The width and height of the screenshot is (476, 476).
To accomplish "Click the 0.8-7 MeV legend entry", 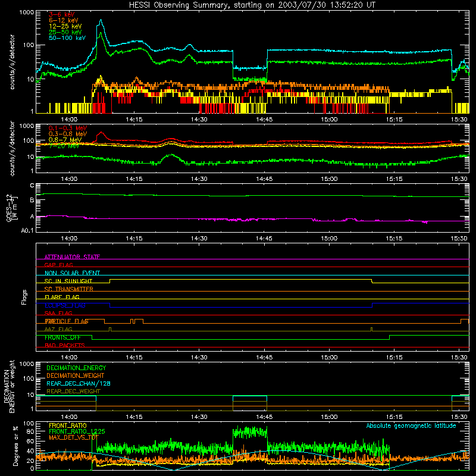I will pos(65,140).
